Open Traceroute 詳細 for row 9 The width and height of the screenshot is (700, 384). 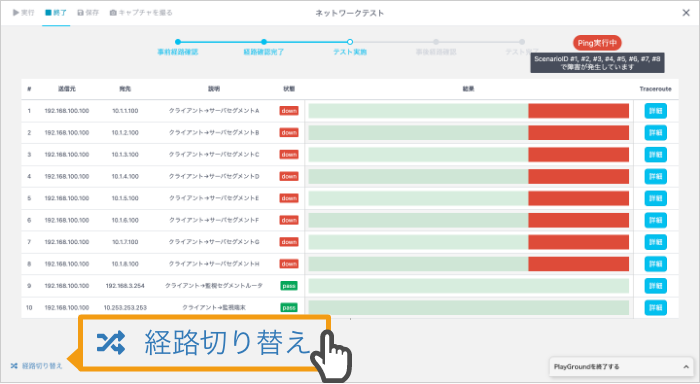(655, 286)
